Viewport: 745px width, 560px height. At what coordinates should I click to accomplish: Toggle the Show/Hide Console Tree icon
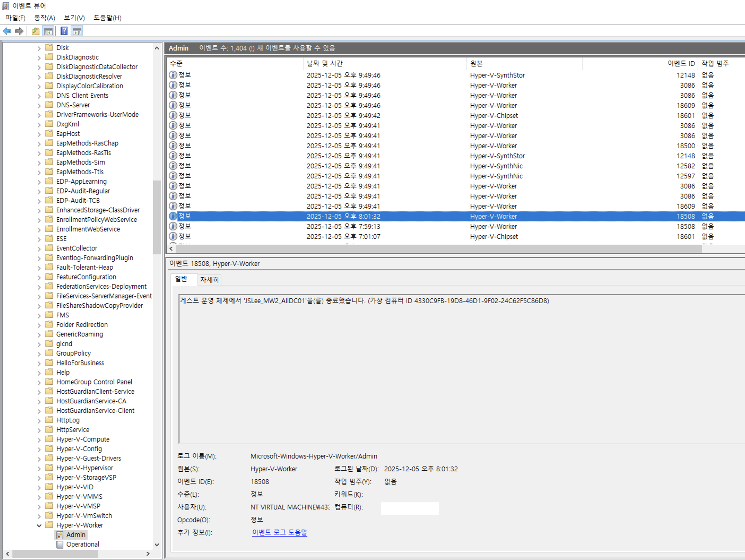point(48,31)
